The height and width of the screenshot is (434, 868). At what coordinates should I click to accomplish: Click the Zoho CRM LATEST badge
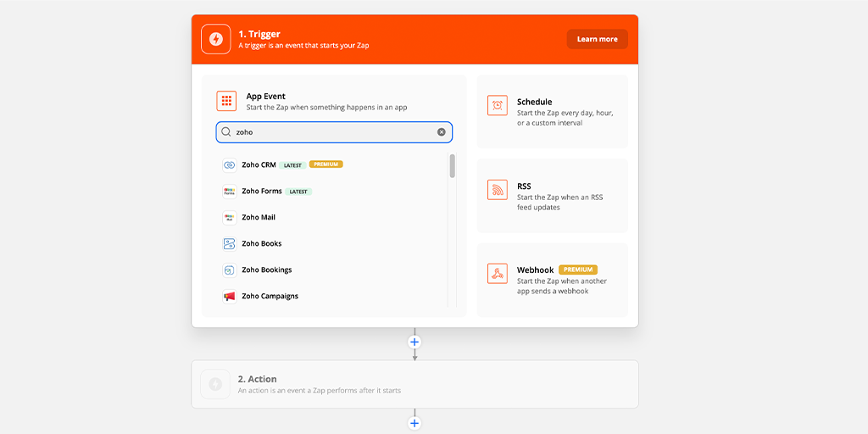point(292,165)
